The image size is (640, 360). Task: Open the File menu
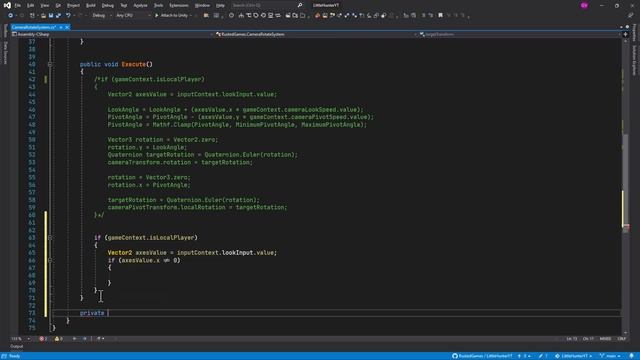click(x=18, y=5)
